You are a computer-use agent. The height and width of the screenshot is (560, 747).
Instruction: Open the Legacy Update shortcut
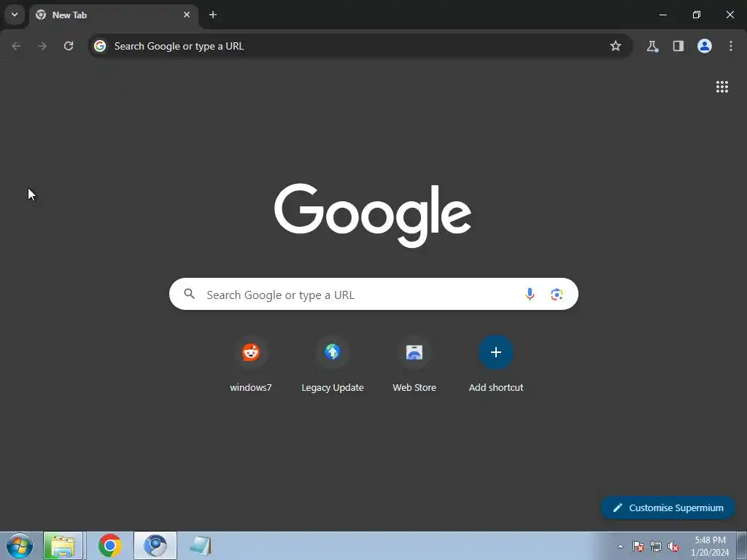pos(333,352)
